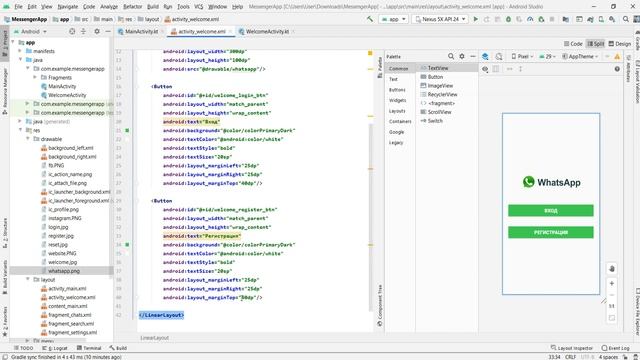This screenshot has width=640, height=360.
Task: Open the AVD Manager phone icon
Action: [601, 19]
